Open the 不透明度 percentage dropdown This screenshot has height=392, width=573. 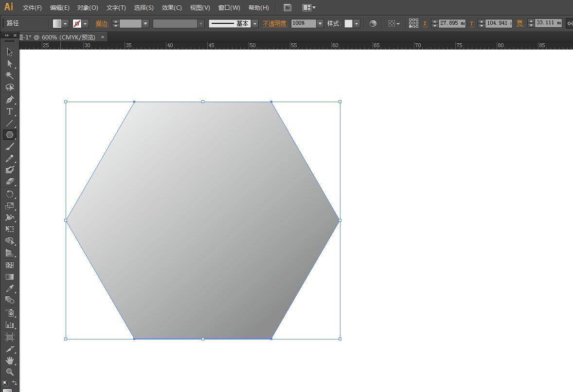coord(320,23)
